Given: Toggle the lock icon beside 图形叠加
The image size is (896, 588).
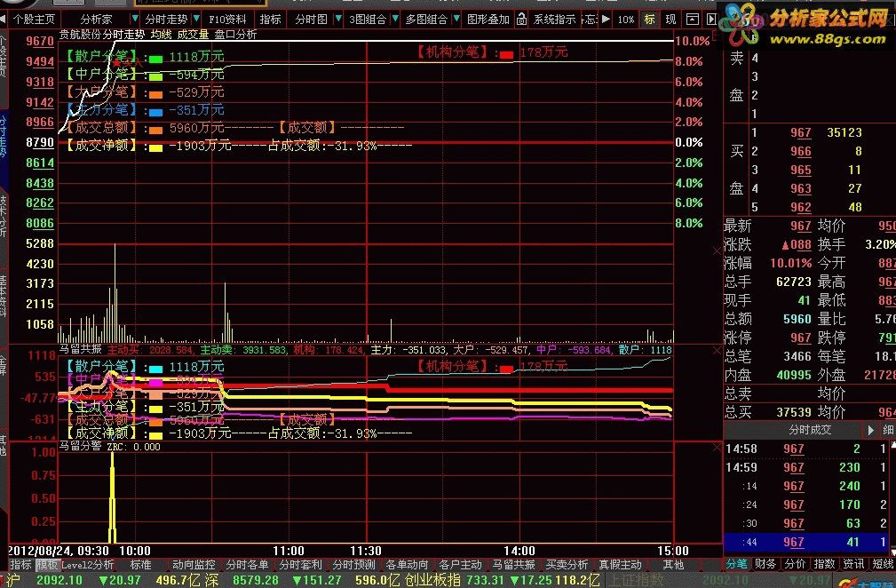Looking at the screenshot, I should (x=521, y=20).
